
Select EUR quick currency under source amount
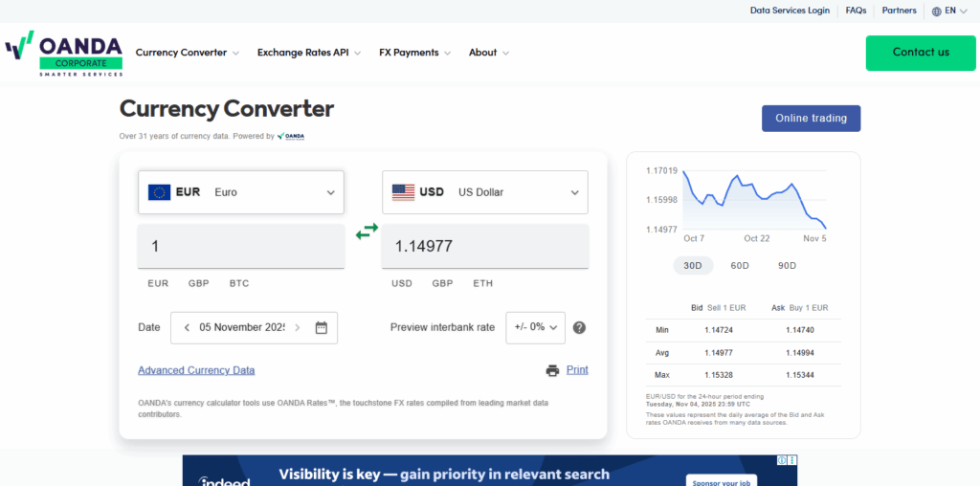point(158,283)
